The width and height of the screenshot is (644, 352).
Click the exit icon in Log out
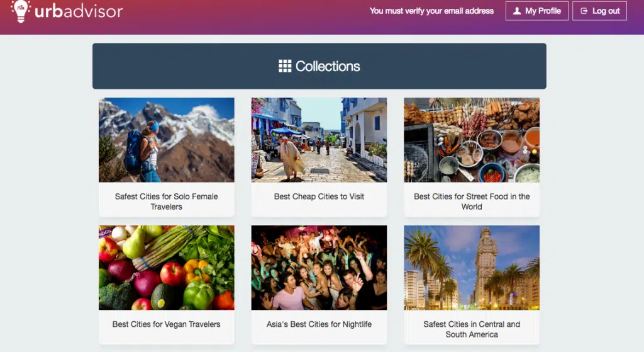click(584, 11)
